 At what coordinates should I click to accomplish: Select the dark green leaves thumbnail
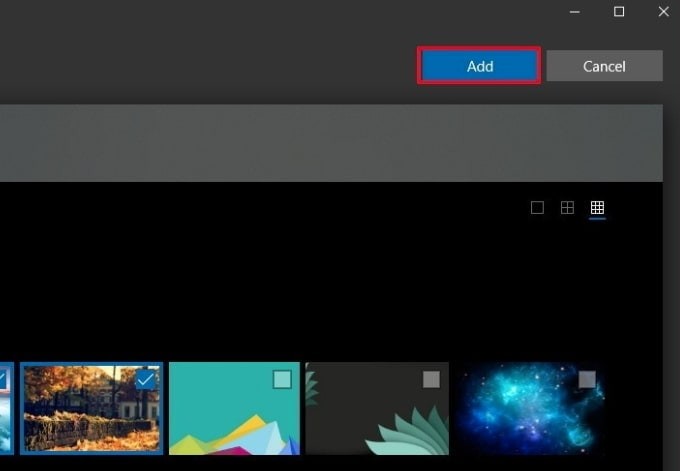377,409
